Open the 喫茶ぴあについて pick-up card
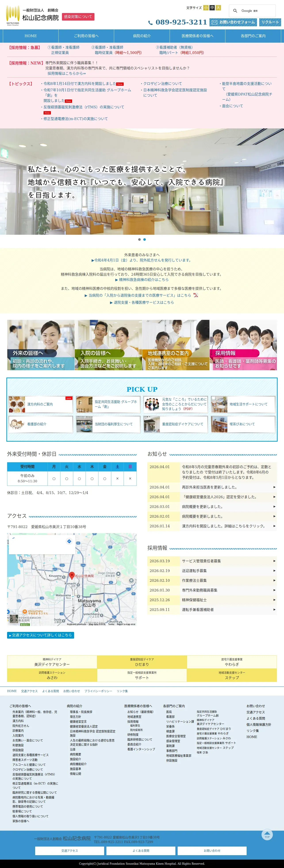Viewport: 284px width, 868px height. tap(243, 424)
